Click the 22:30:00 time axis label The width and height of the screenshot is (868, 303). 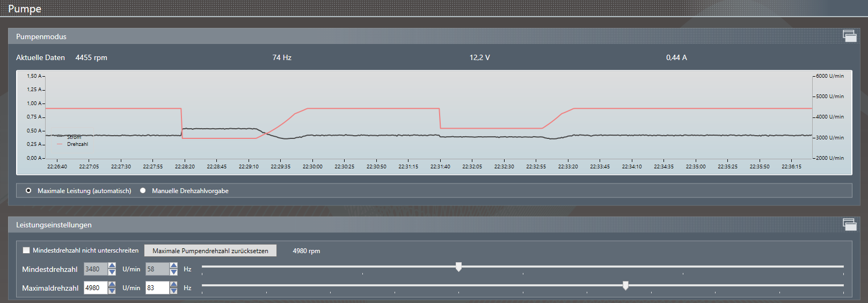[x=312, y=167]
